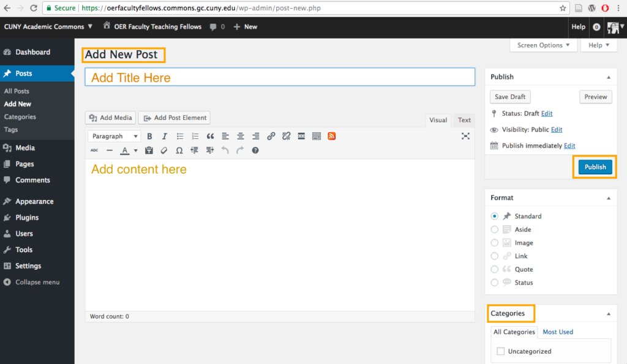Collapse the Publish panel
The height and width of the screenshot is (364, 627).
point(609,76)
